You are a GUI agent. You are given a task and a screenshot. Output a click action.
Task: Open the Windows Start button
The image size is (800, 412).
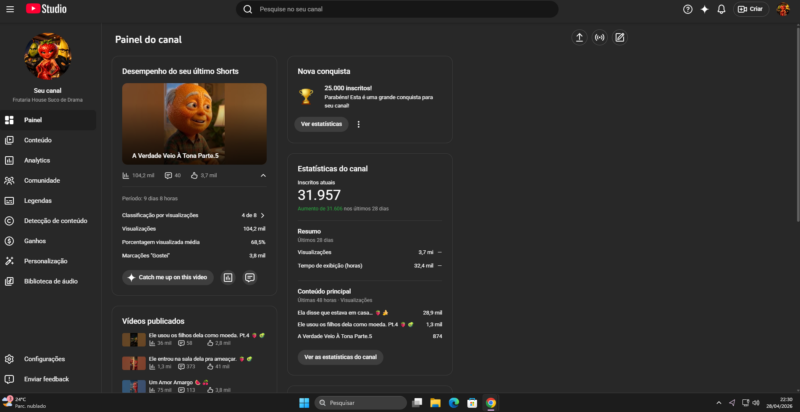[x=304, y=403]
